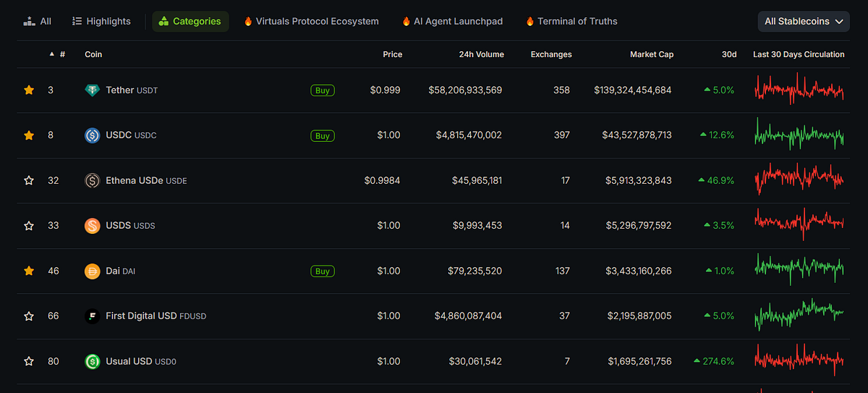Viewport: 868px width, 393px height.
Task: Click the USDC coin logo icon
Action: click(92, 135)
